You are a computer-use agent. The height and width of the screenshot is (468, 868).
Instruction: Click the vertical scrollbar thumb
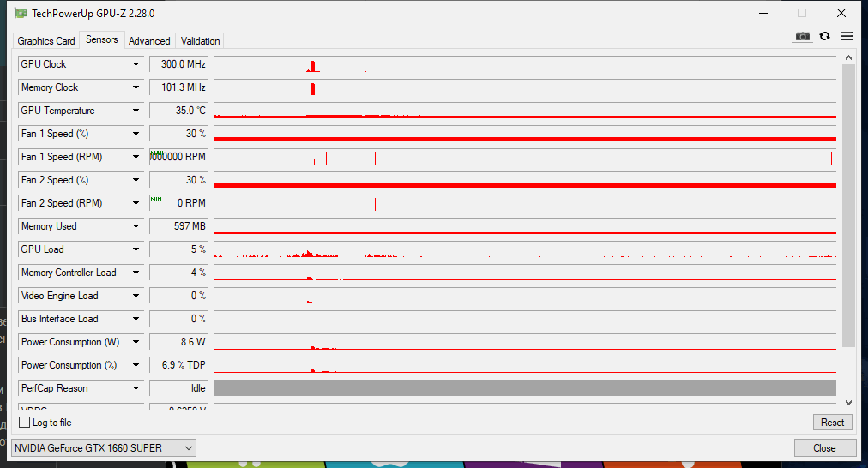pos(848,206)
